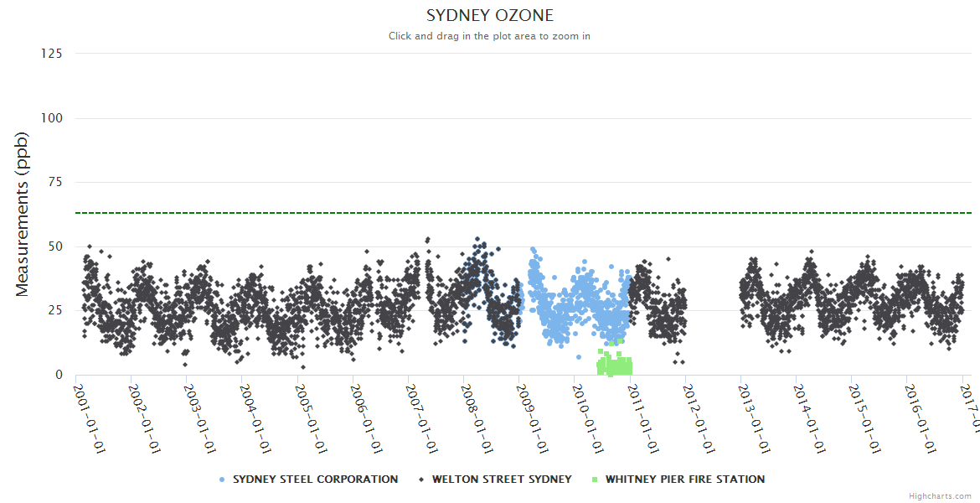Click the 0 y-axis tick label
980x503 pixels.
click(59, 375)
